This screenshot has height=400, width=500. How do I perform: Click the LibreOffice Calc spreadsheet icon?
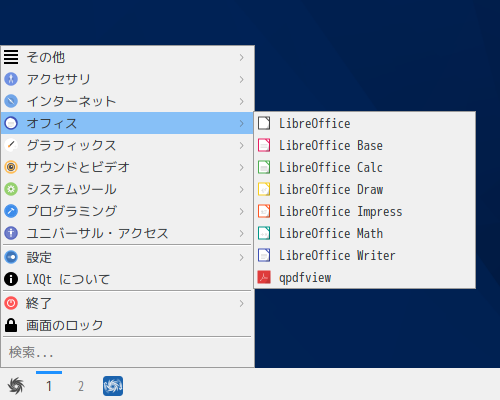tap(264, 167)
